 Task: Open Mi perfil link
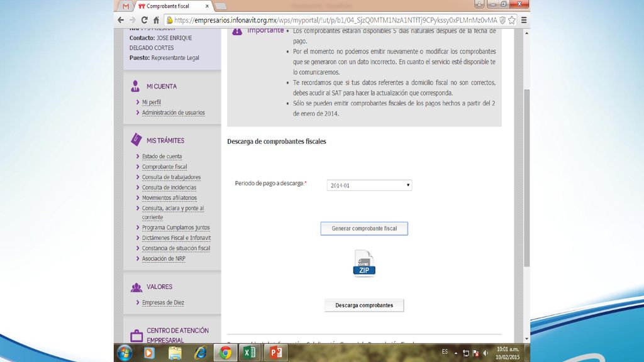pos(152,102)
